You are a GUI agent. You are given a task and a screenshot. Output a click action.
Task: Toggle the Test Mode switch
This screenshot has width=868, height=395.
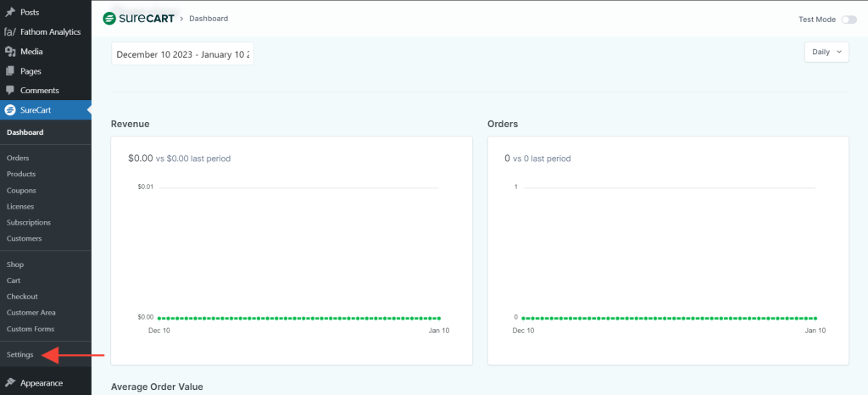pos(849,19)
